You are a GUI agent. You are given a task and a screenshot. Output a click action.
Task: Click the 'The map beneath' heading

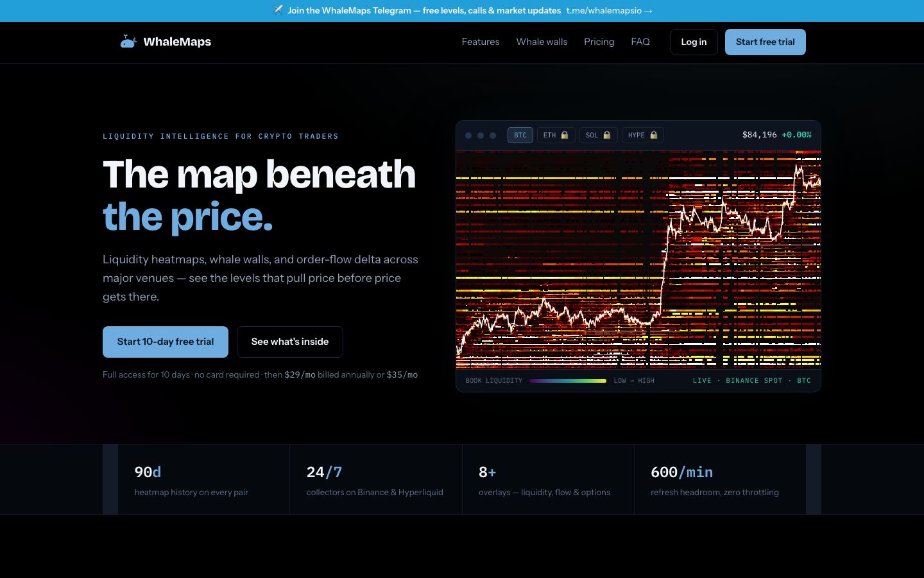(x=259, y=174)
